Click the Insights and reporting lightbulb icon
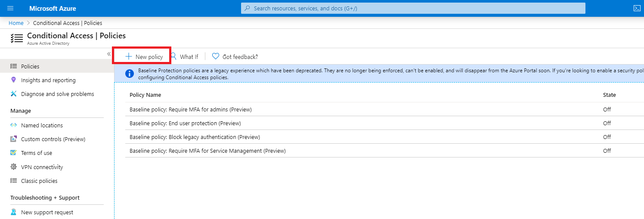This screenshot has width=644, height=219. point(13,80)
